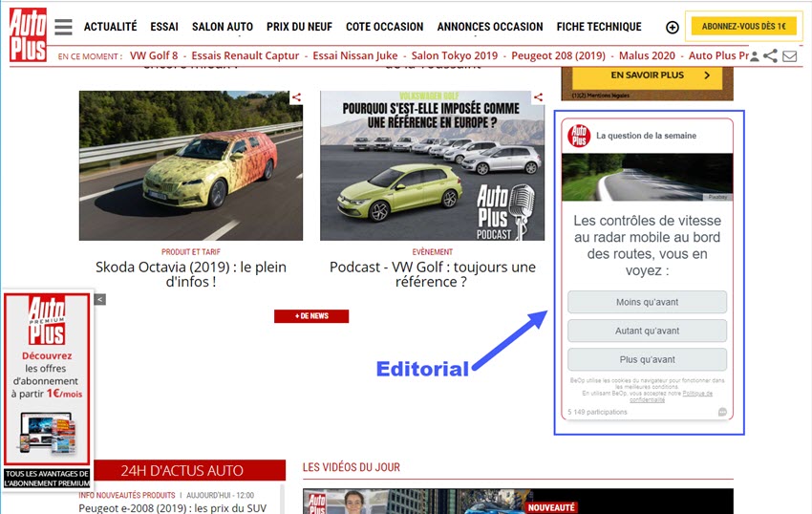Click the Auto Plus Premium subscription banner

point(47,378)
